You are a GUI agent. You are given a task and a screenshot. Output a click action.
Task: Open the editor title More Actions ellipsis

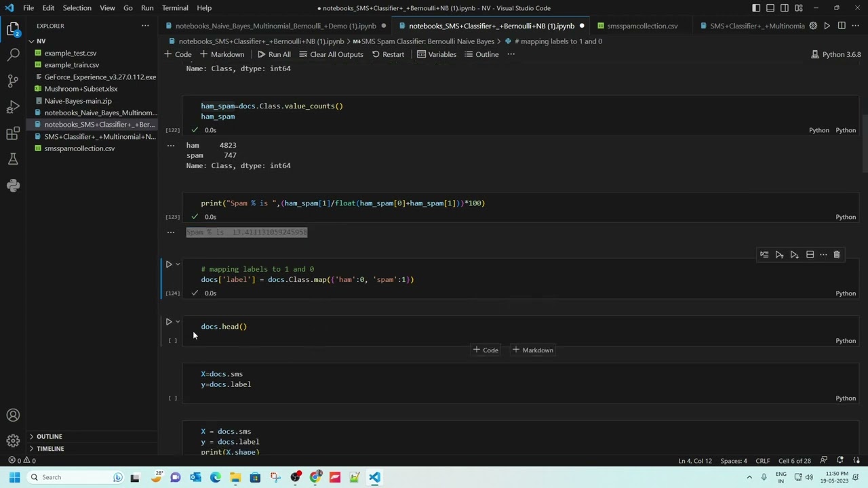(x=856, y=26)
